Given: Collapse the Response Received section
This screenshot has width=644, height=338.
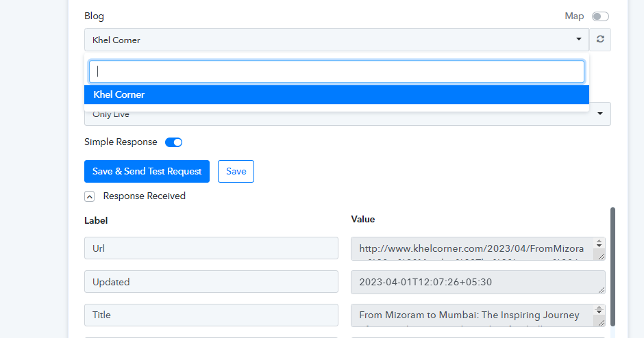Looking at the screenshot, I should click(90, 196).
